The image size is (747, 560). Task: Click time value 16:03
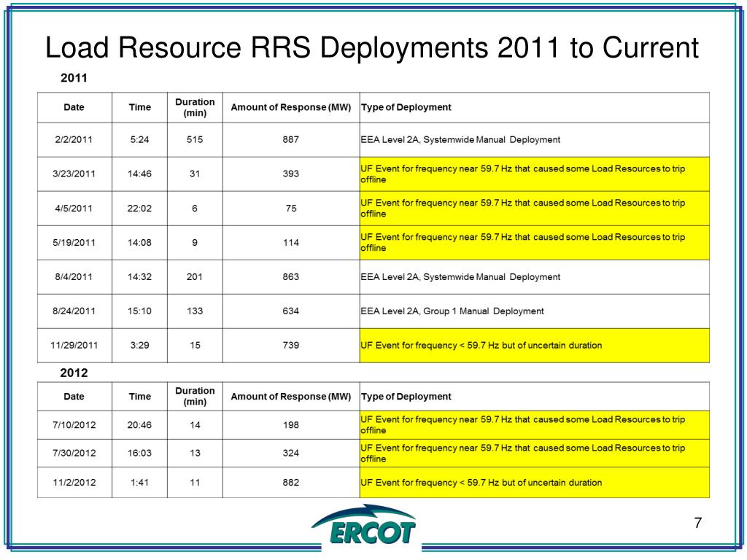pos(139,453)
